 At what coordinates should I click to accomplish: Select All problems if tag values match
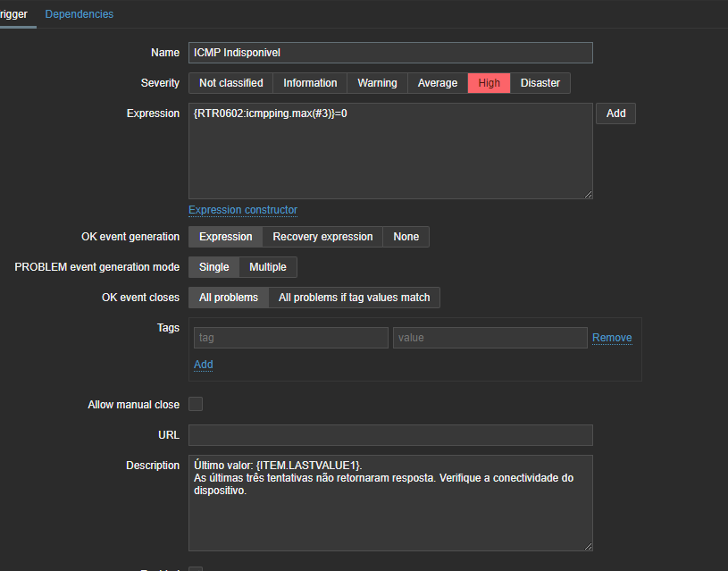click(x=354, y=298)
